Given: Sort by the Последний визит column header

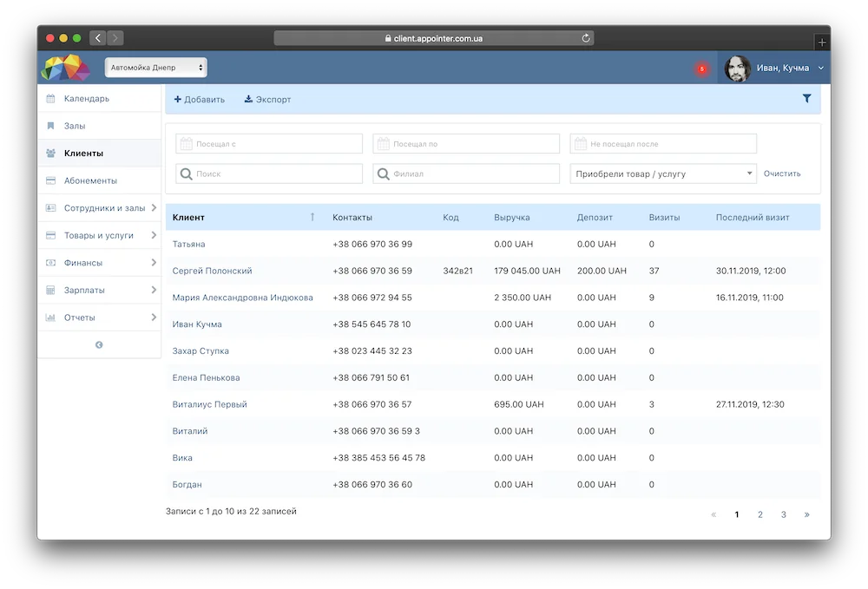Looking at the screenshot, I should point(753,218).
